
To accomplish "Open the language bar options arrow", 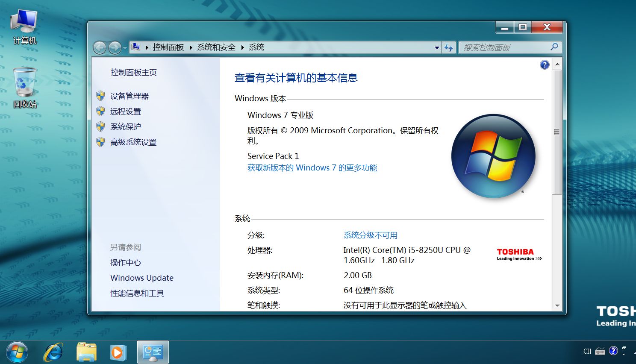I will 624,354.
